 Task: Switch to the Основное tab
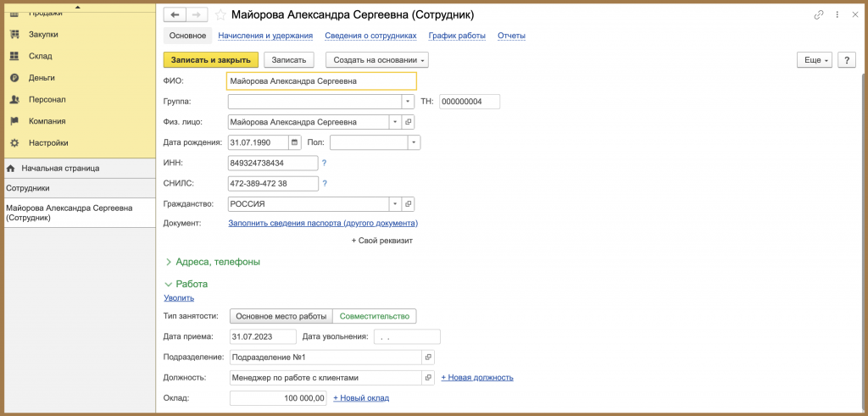(x=187, y=36)
